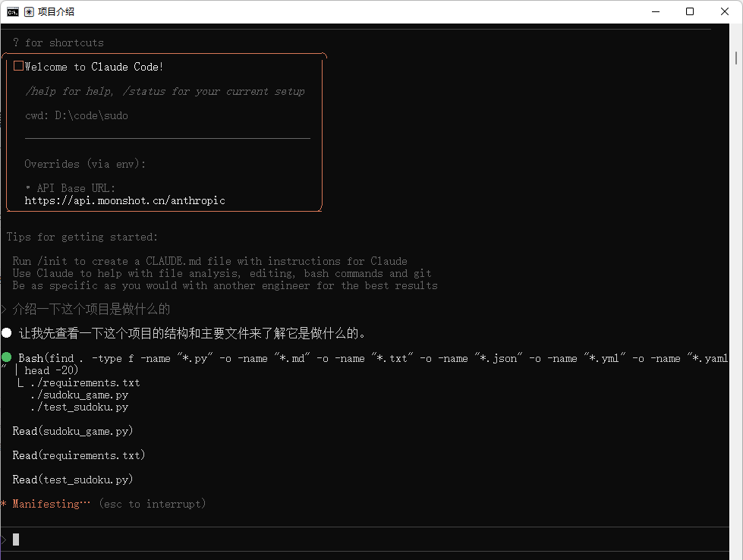Minimize the terminal window
Viewport: 743px width, 560px height.
click(x=656, y=12)
